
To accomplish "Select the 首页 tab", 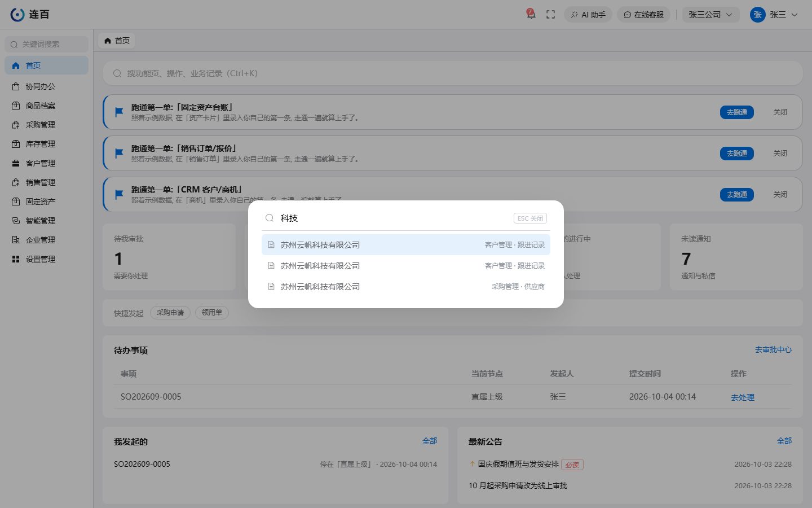I will (117, 41).
